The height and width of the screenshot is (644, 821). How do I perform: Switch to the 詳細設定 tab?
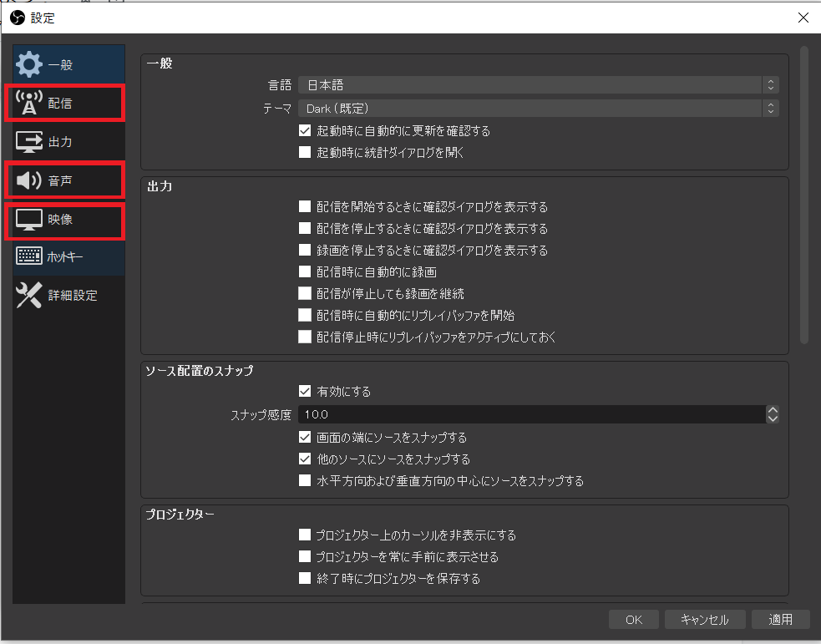[x=68, y=296]
